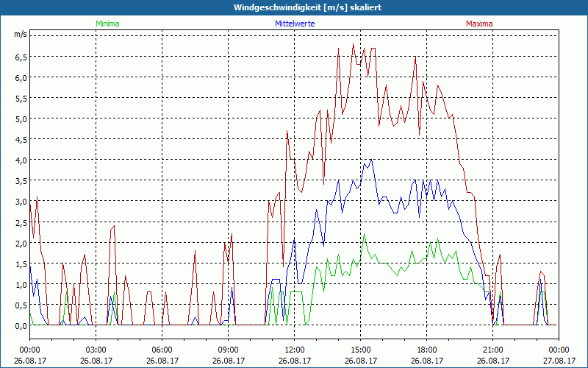Image resolution: width=588 pixels, height=368 pixels.
Task: Click the y-axis value '2,5'
Action: [x=21, y=223]
